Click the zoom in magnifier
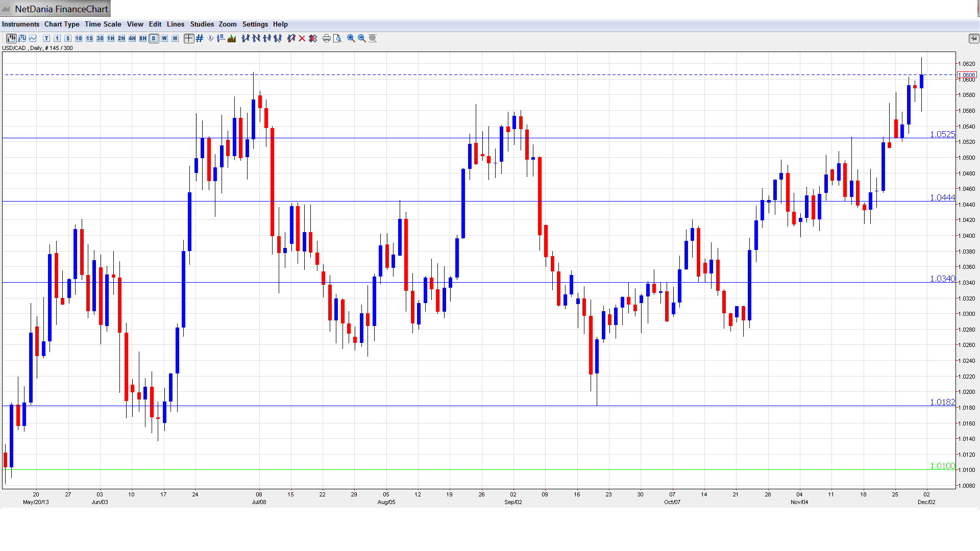Viewport: 980px width, 551px height. (x=351, y=38)
